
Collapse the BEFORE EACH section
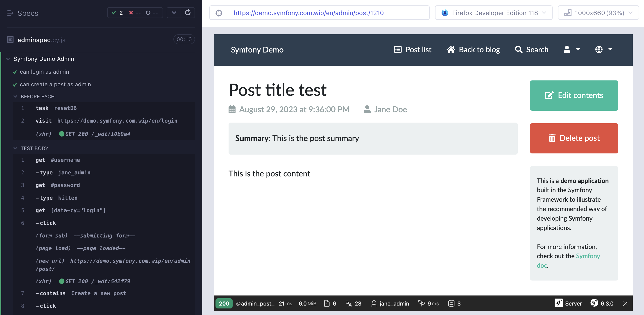pyautogui.click(x=15, y=96)
